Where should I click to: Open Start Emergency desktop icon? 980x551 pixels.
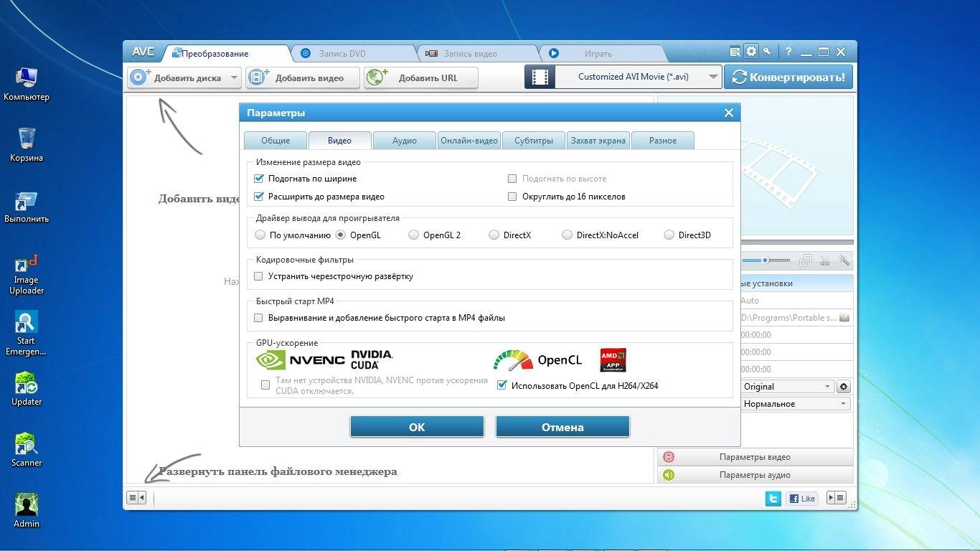click(x=27, y=334)
